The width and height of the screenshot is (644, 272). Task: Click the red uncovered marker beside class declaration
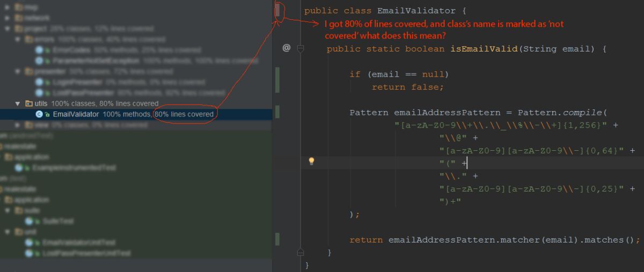coord(277,11)
